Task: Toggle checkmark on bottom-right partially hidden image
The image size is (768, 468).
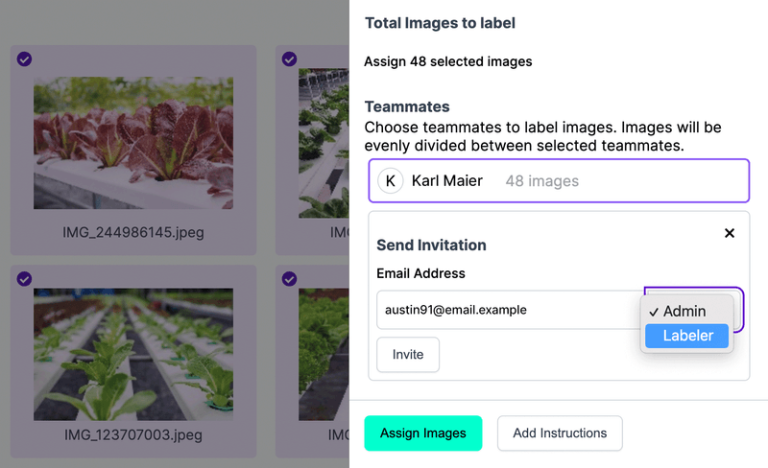Action: 289,279
